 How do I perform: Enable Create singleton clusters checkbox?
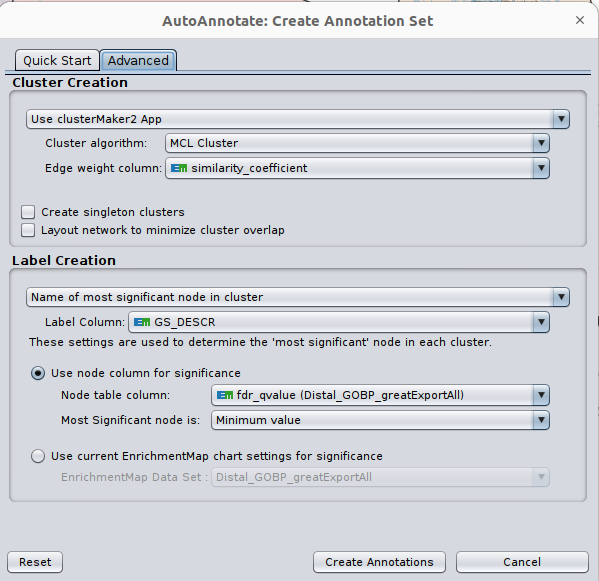tap(28, 212)
